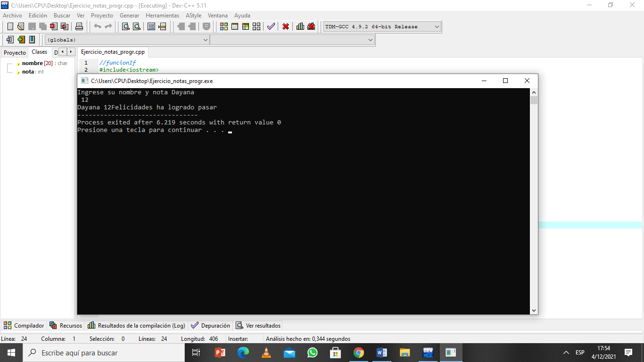644x362 pixels.
Task: Click line 1 comment //funcionIf
Action: click(117, 63)
